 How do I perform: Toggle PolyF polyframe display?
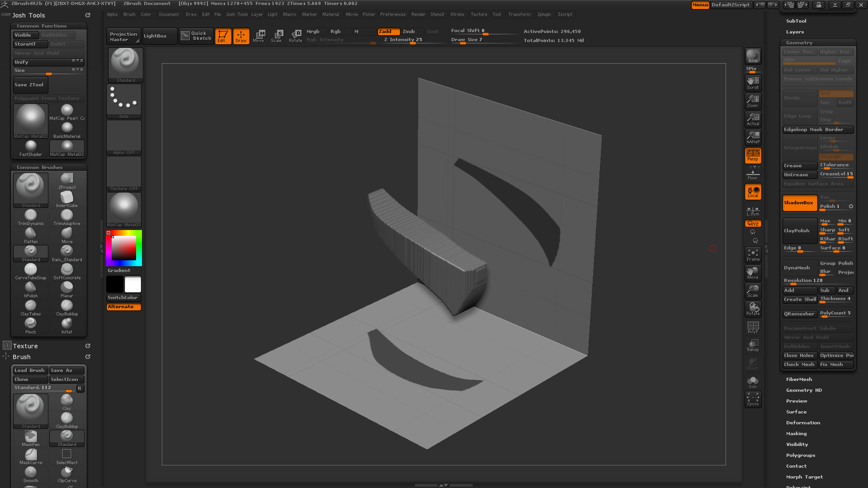coord(753,327)
